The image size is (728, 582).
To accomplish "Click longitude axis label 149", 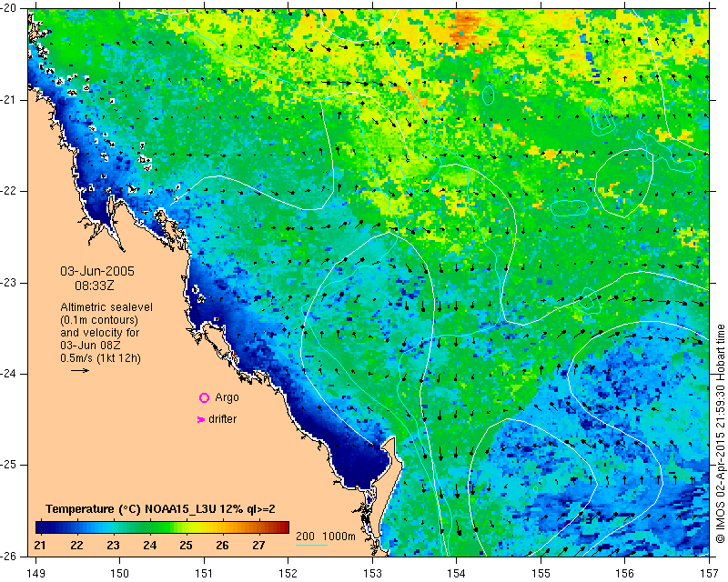I will (35, 574).
